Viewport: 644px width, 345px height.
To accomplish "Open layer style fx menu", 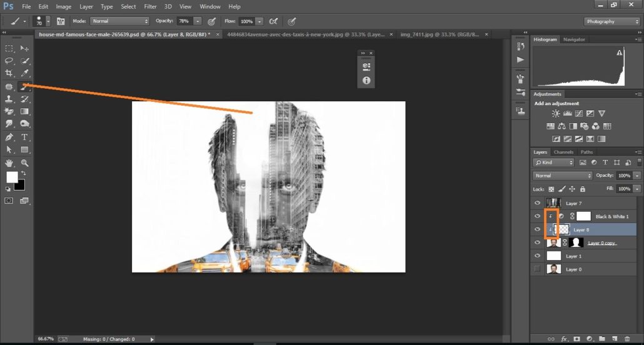I will [x=564, y=339].
